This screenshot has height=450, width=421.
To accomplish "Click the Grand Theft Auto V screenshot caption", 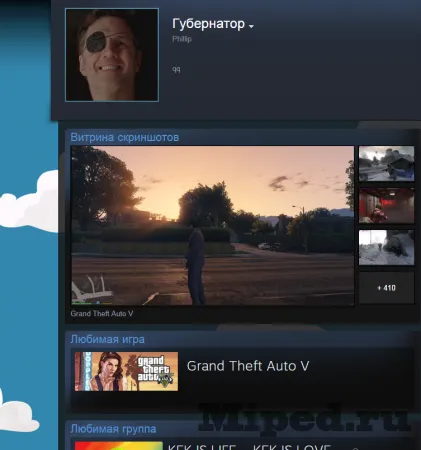I will pos(102,313).
